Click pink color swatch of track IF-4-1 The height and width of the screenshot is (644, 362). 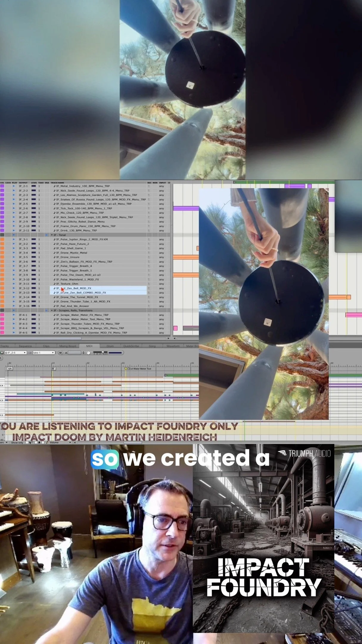(2, 315)
